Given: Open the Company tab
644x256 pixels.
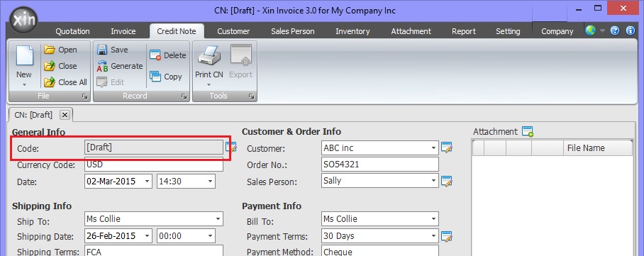Looking at the screenshot, I should (557, 31).
